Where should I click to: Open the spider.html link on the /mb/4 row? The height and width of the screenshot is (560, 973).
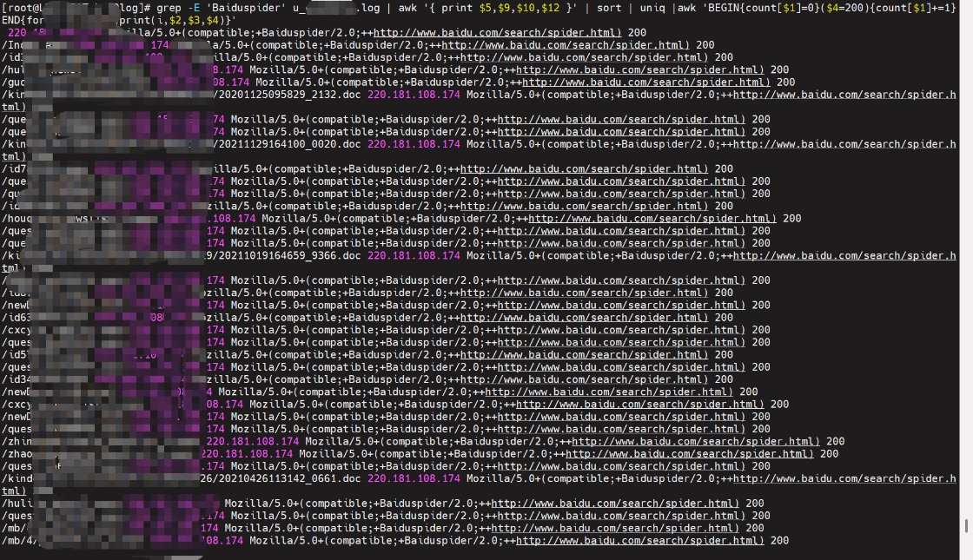(639, 541)
